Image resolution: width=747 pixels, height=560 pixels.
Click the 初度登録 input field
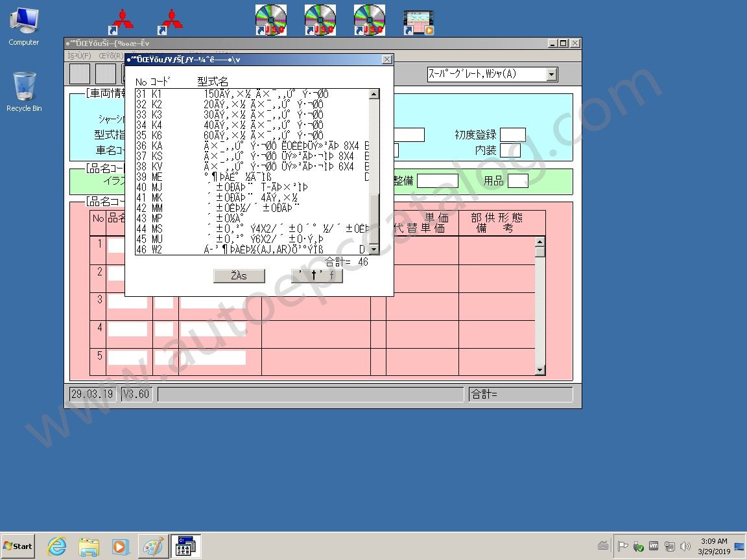point(513,135)
